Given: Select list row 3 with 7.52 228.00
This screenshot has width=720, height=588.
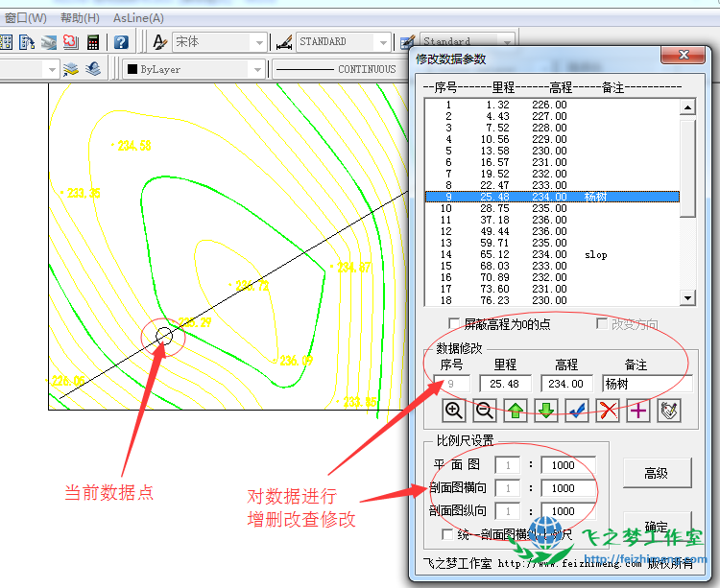Looking at the screenshot, I should [552, 128].
